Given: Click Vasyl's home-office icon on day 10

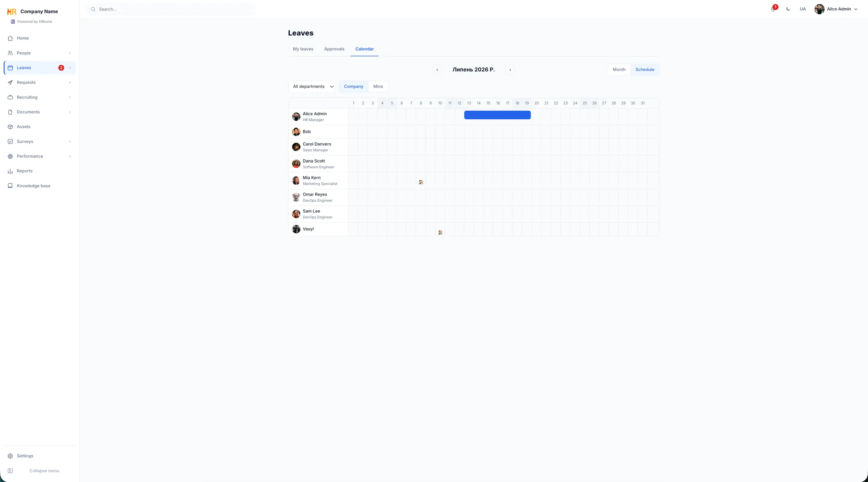Looking at the screenshot, I should click(x=440, y=232).
